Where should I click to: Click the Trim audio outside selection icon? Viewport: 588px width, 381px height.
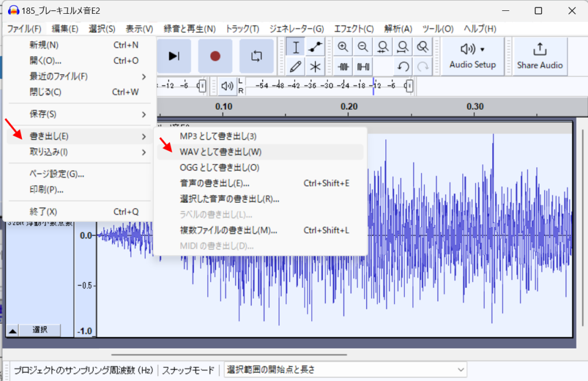point(343,66)
